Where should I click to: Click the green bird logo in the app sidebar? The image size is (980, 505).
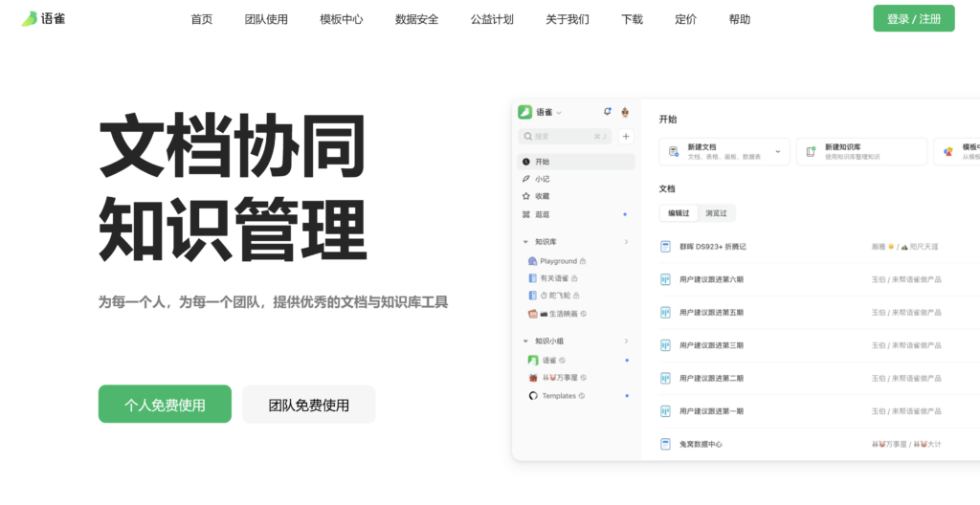(x=525, y=112)
